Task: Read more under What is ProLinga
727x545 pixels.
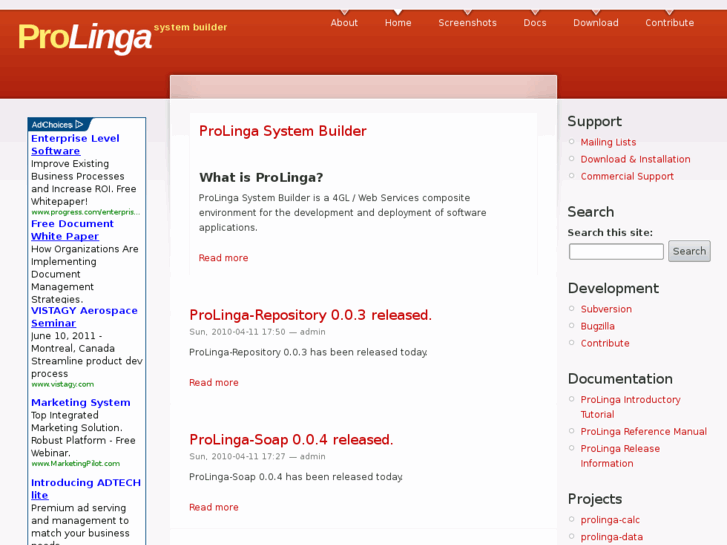Action: [x=223, y=258]
